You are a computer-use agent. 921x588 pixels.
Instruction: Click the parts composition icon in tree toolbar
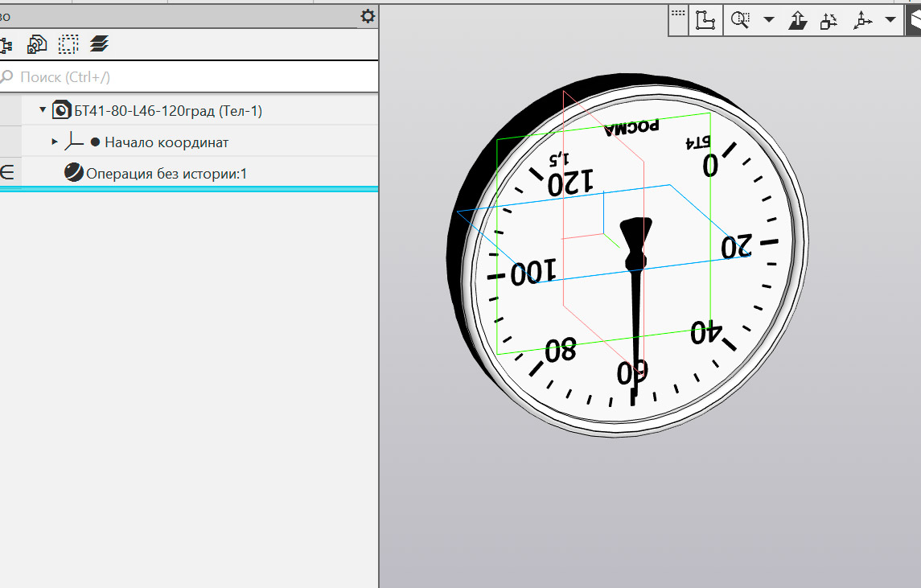(x=37, y=44)
